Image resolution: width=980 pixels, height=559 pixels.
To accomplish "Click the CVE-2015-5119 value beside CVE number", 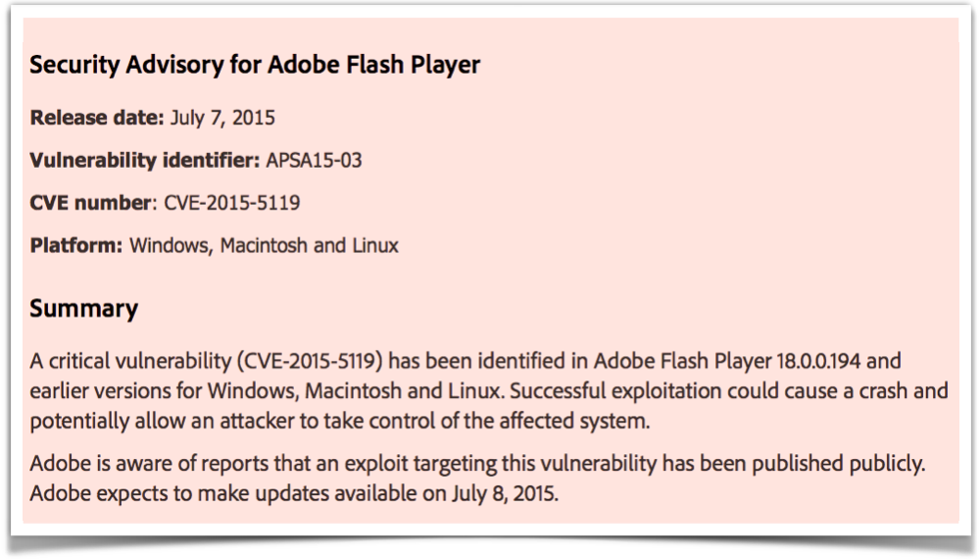I will coord(232,203).
